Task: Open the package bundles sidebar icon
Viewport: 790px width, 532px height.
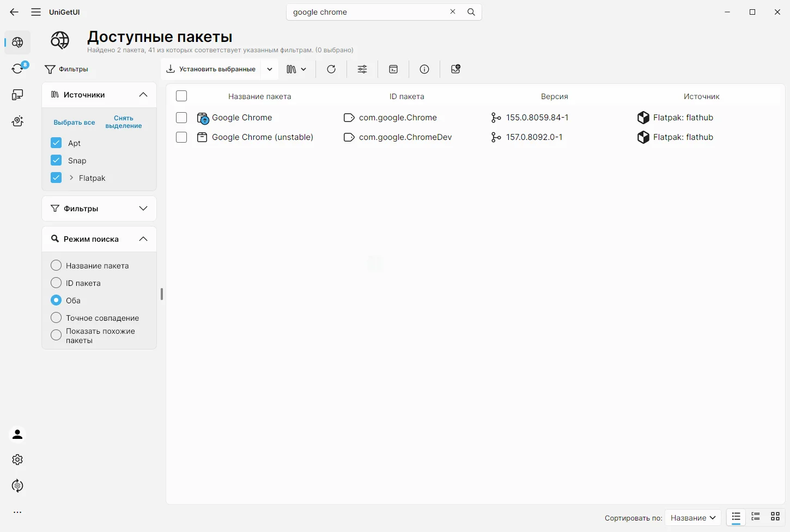Action: (x=17, y=121)
